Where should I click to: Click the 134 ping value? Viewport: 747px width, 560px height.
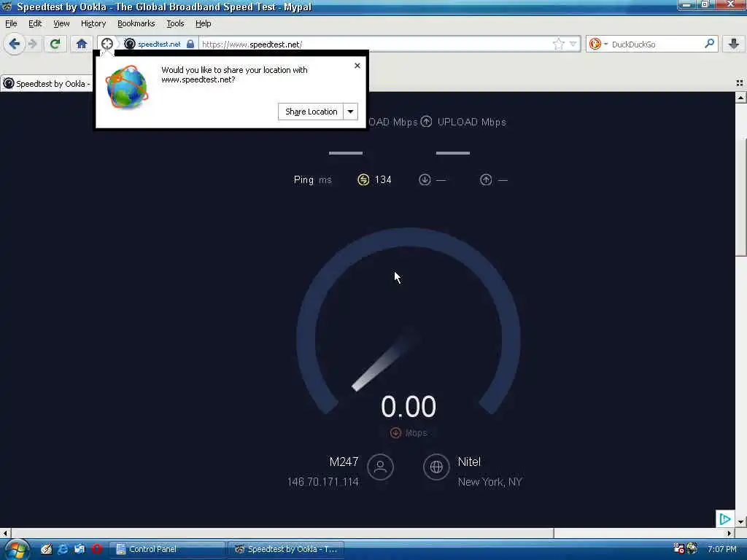[x=383, y=180]
